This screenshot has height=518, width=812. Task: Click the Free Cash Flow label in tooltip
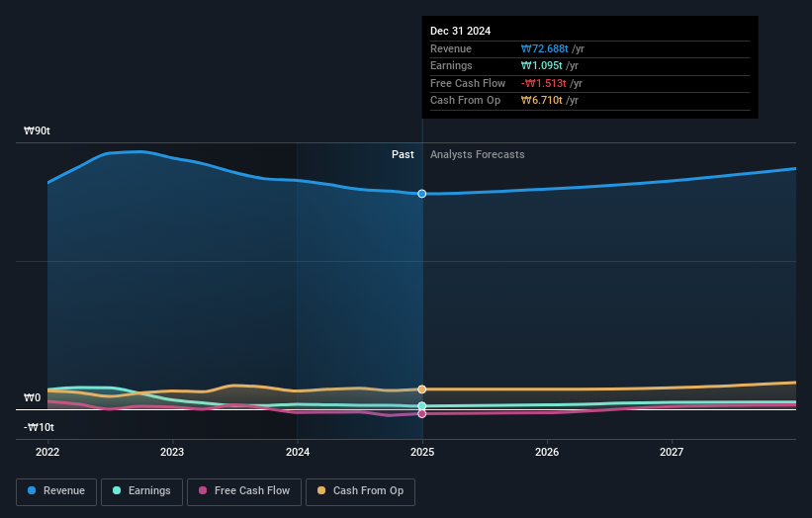coord(468,83)
